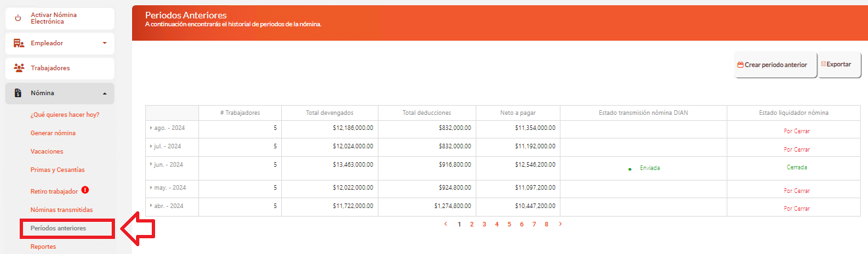868x254 pixels.
Task: Click the people icon next to Trabajadores
Action: coord(19,68)
